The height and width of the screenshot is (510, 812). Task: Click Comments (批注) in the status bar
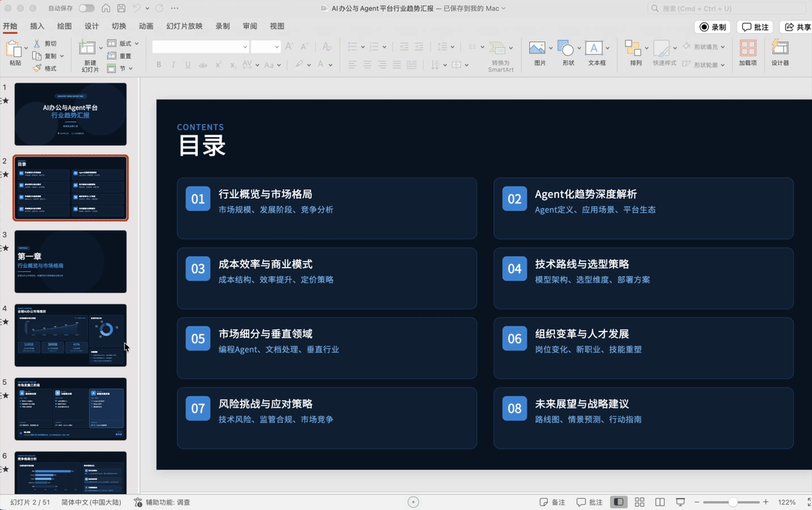coord(590,502)
